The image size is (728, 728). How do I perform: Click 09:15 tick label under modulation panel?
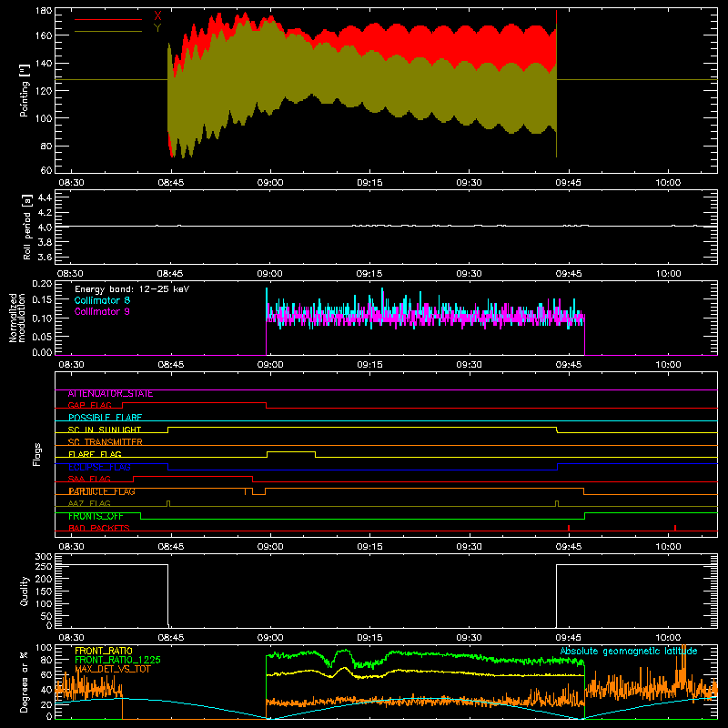pyautogui.click(x=369, y=365)
